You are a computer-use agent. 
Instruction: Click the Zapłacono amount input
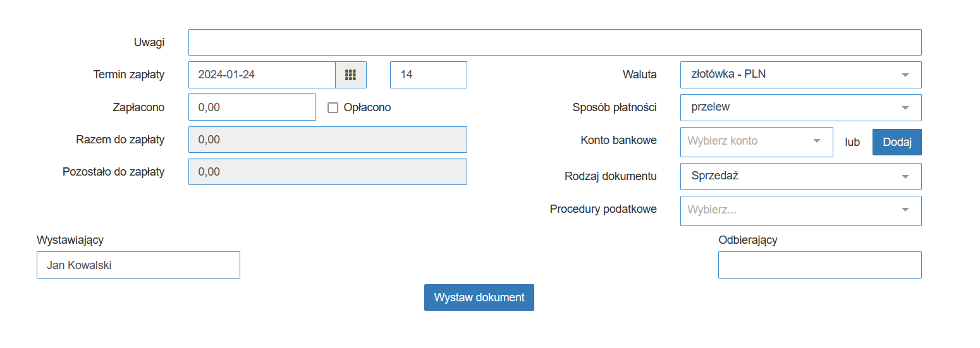tap(252, 107)
